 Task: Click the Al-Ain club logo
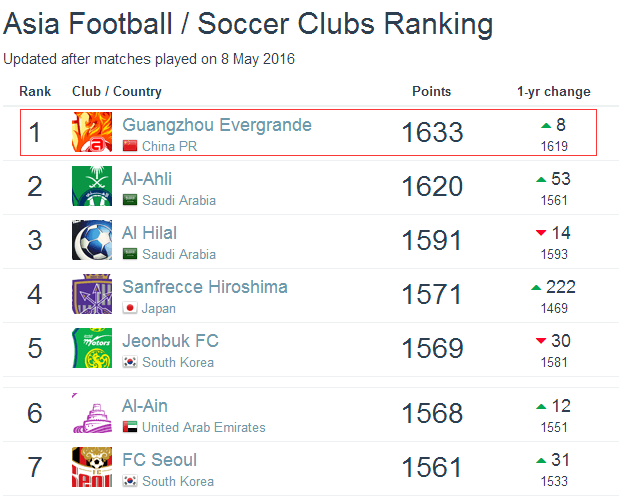[x=92, y=413]
